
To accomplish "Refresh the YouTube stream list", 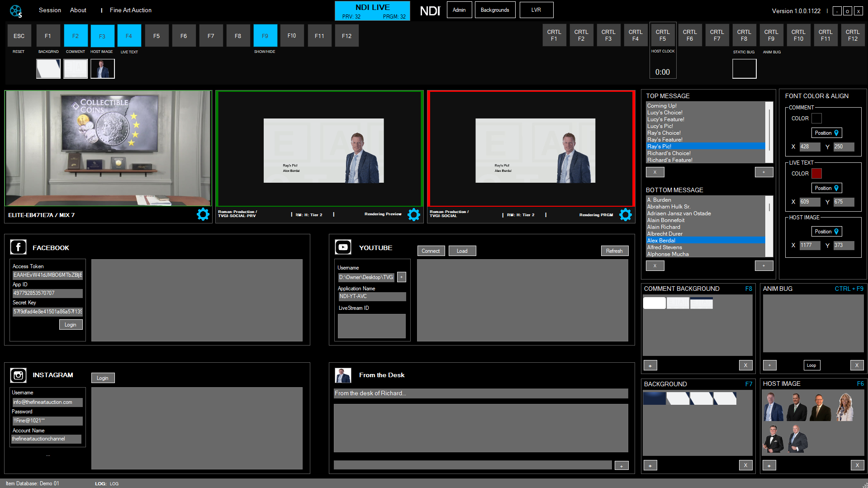I will [614, 251].
